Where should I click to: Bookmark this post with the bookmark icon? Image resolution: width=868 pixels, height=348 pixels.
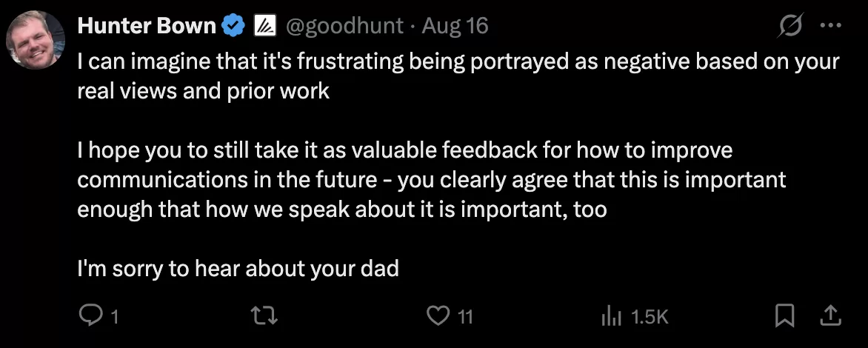tap(785, 316)
